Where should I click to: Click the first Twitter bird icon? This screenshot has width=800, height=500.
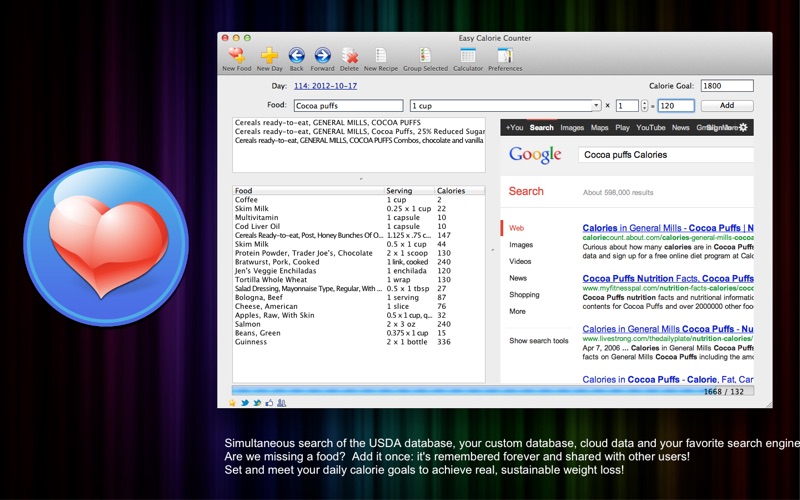245,403
